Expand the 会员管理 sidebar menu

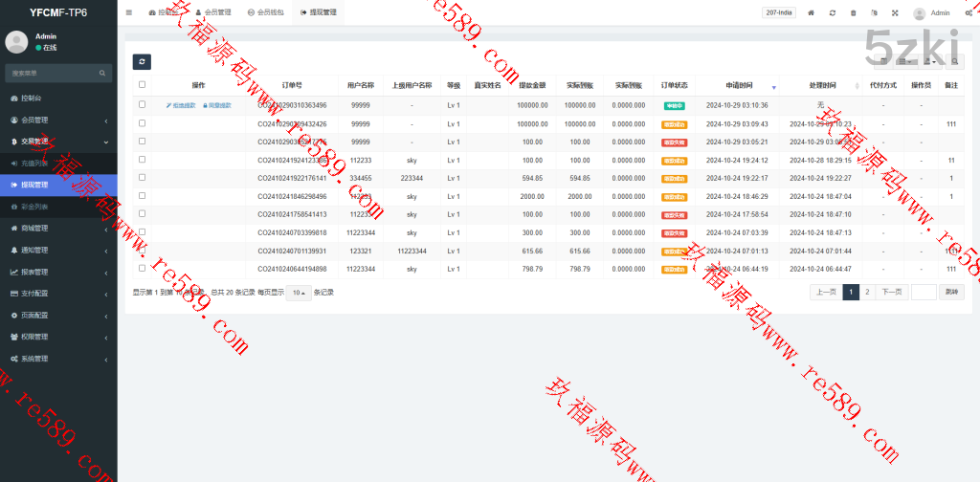[x=57, y=120]
